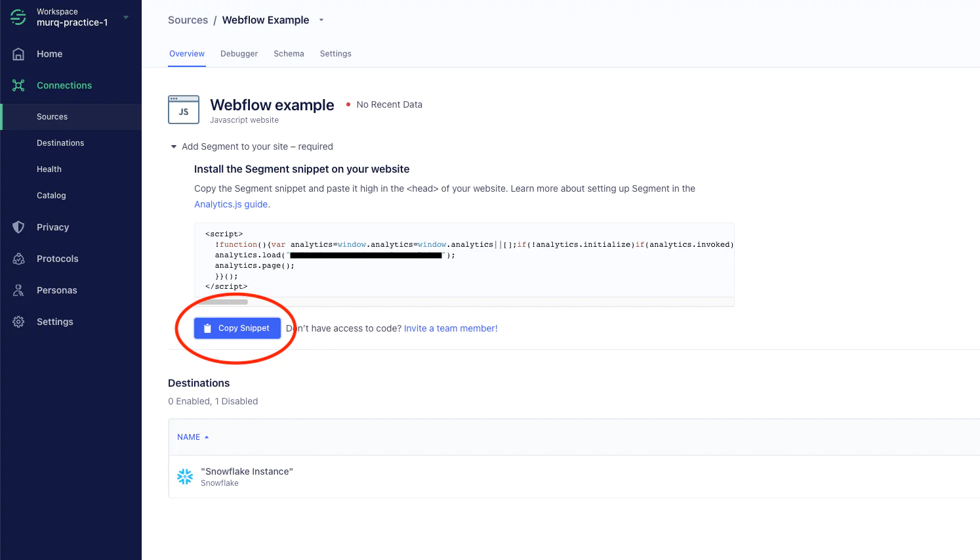Open the Webflow Example source dropdown

pyautogui.click(x=321, y=20)
